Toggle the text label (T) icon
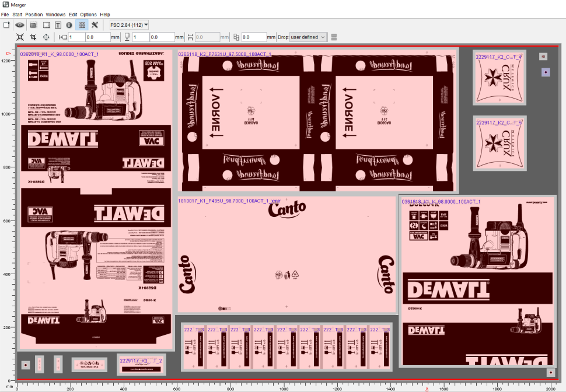This screenshot has width=566, height=392. click(58, 25)
